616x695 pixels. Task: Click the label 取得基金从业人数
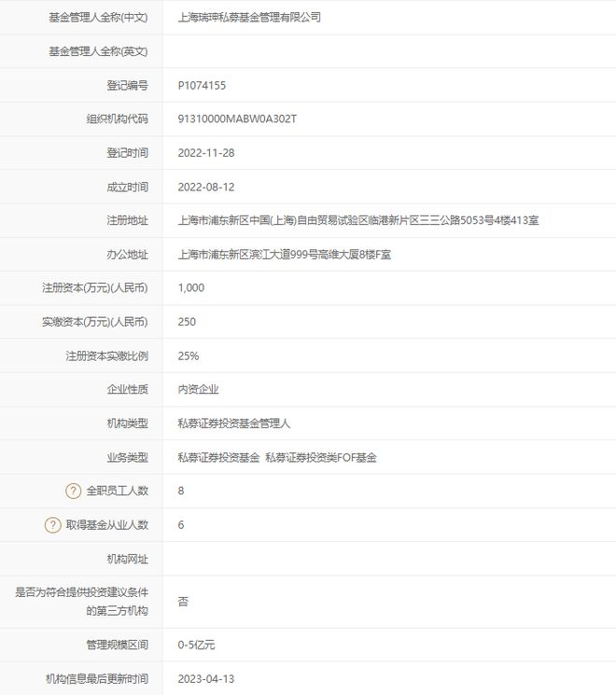[107, 525]
